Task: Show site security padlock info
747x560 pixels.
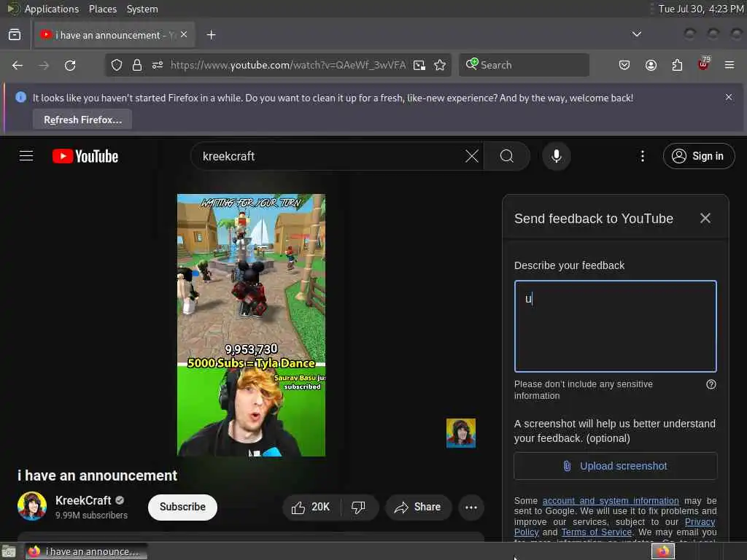Action: 136,65
